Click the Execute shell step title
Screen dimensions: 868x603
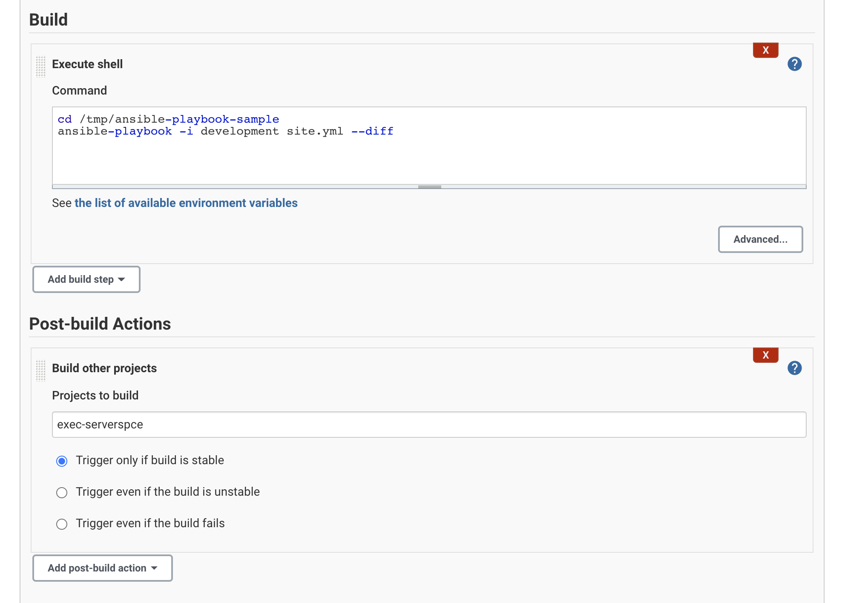pyautogui.click(x=87, y=64)
